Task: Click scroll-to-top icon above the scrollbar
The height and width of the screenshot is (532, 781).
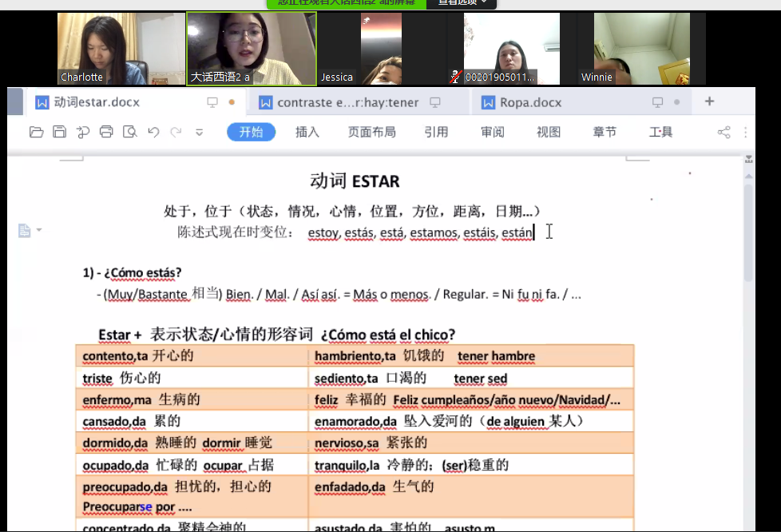Action: click(748, 160)
